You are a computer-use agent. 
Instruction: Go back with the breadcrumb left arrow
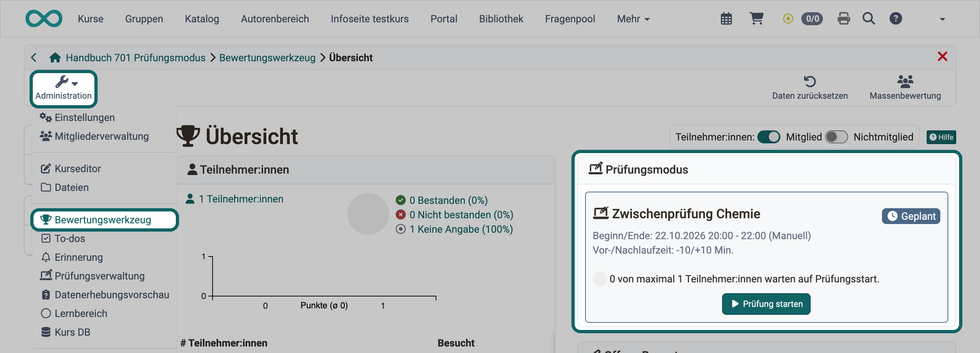click(x=34, y=57)
